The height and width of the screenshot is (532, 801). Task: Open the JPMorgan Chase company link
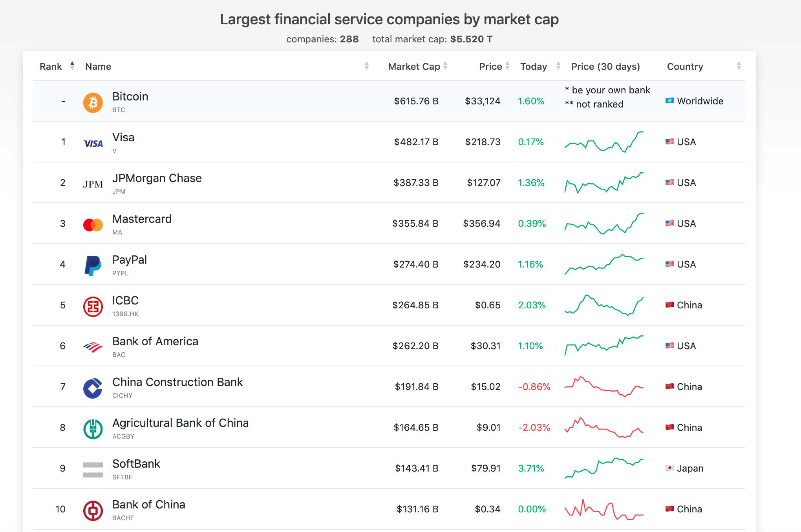tap(157, 178)
